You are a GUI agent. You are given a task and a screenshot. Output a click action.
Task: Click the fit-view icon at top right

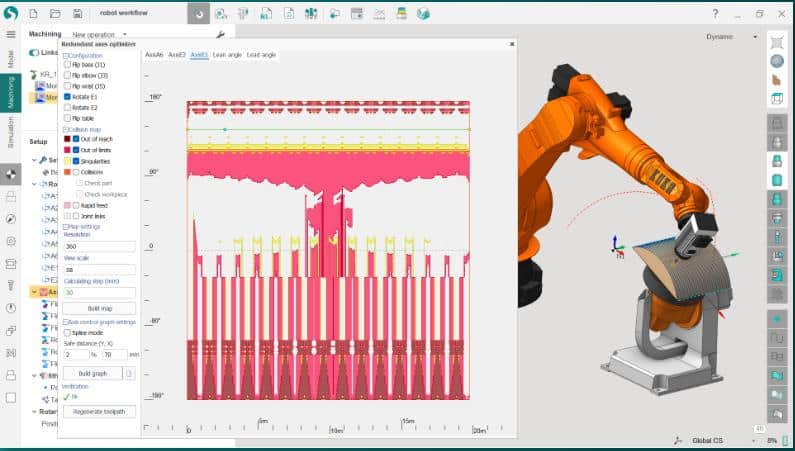coord(777,42)
